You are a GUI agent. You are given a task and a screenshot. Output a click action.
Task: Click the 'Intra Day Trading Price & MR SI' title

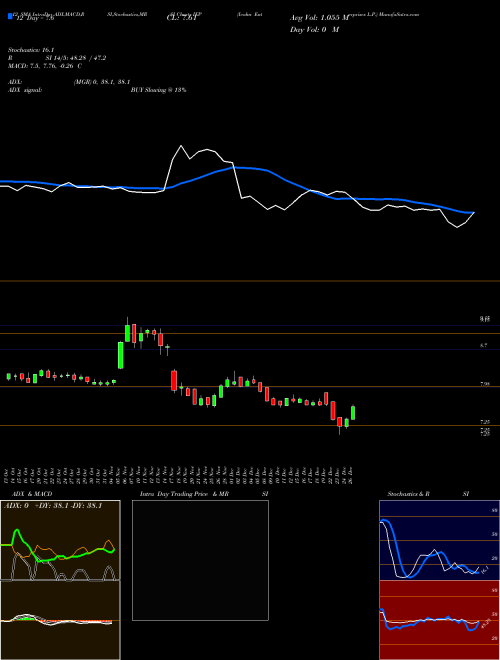[204, 494]
